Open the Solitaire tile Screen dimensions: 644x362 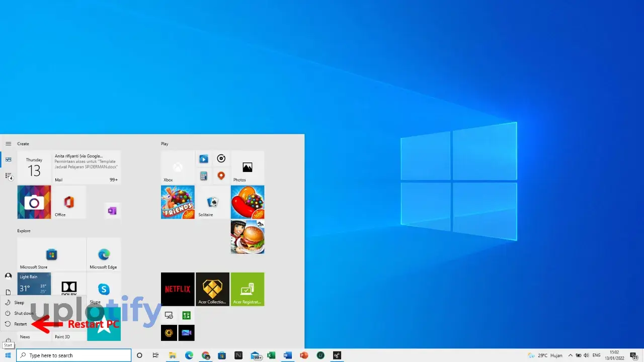coord(212,202)
